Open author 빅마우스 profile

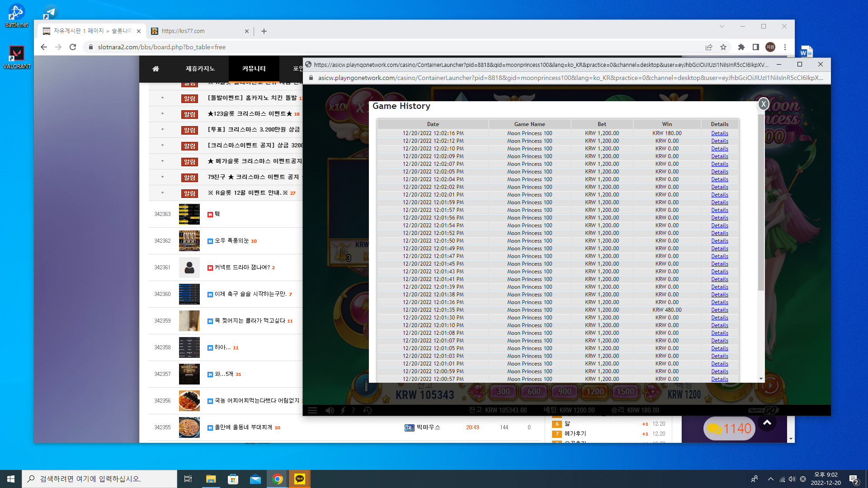click(x=428, y=427)
